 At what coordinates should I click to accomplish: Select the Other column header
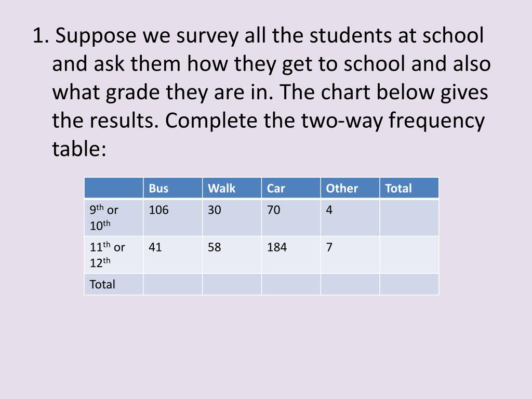tap(350, 188)
